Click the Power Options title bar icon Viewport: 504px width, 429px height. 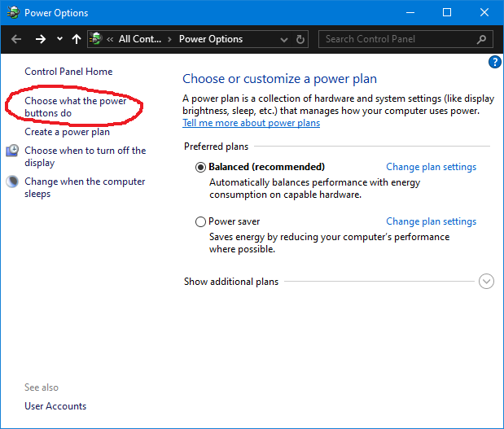pyautogui.click(x=13, y=12)
